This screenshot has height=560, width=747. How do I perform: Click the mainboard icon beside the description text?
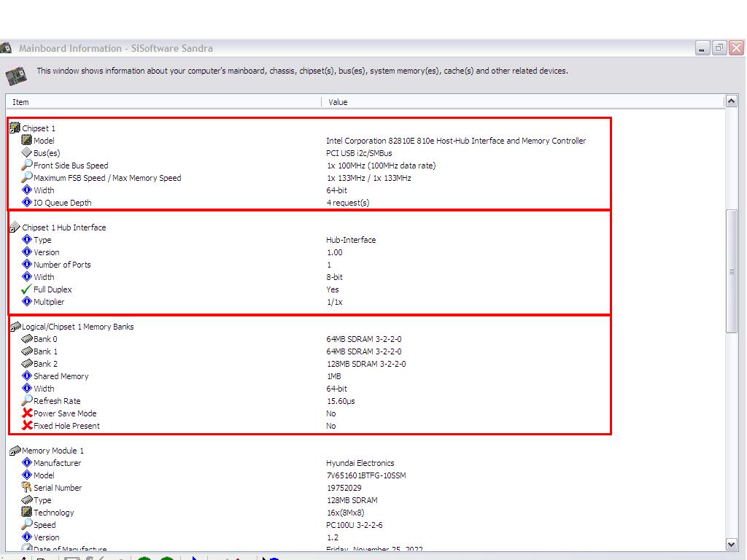[17, 75]
